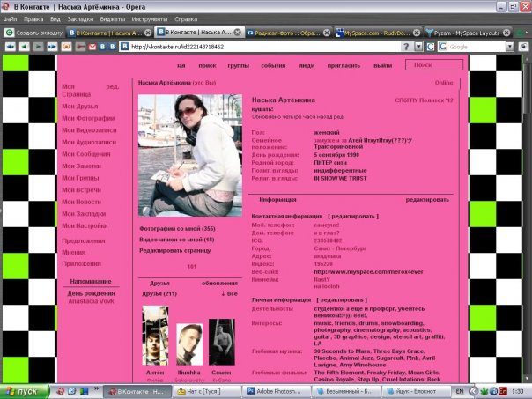
Task: Switch to the Радикал-Фото tab
Action: (288, 33)
